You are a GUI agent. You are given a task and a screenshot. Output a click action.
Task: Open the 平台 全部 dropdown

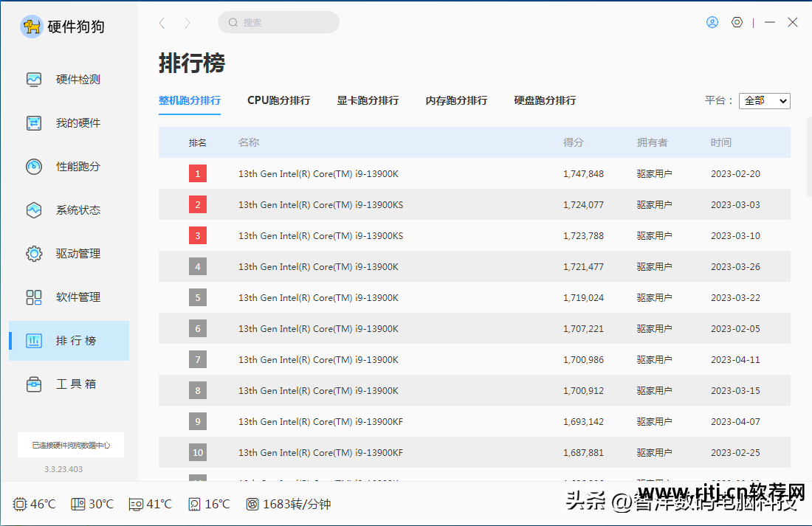[764, 100]
